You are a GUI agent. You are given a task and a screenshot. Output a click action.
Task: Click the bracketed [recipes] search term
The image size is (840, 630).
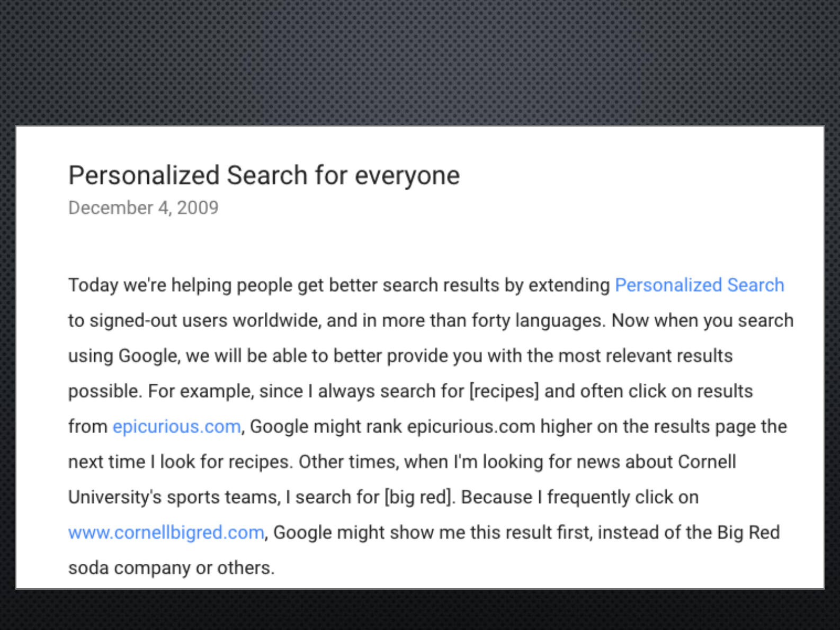504,391
